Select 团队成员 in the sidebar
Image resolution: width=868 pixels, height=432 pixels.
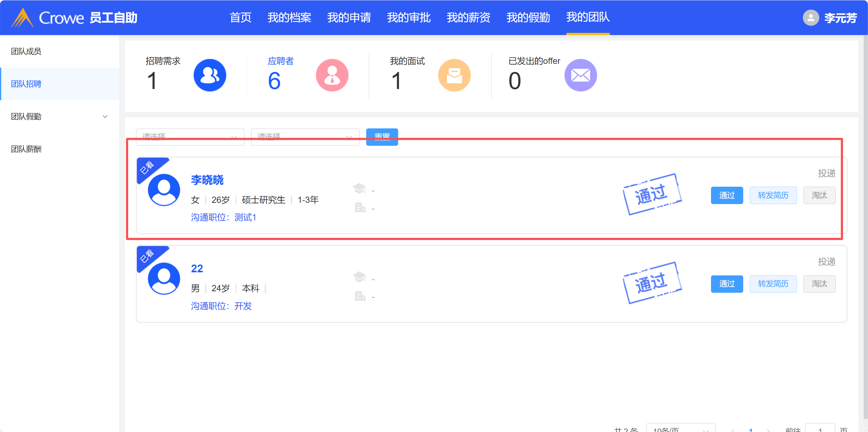pyautogui.click(x=26, y=51)
